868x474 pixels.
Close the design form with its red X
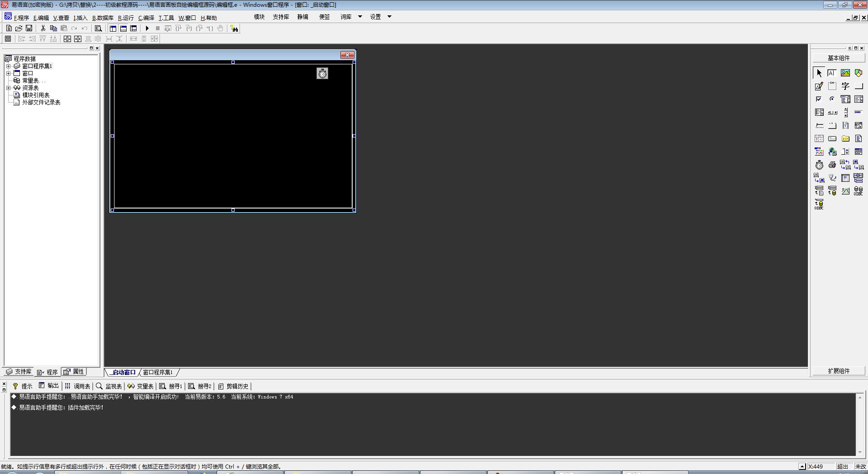347,55
